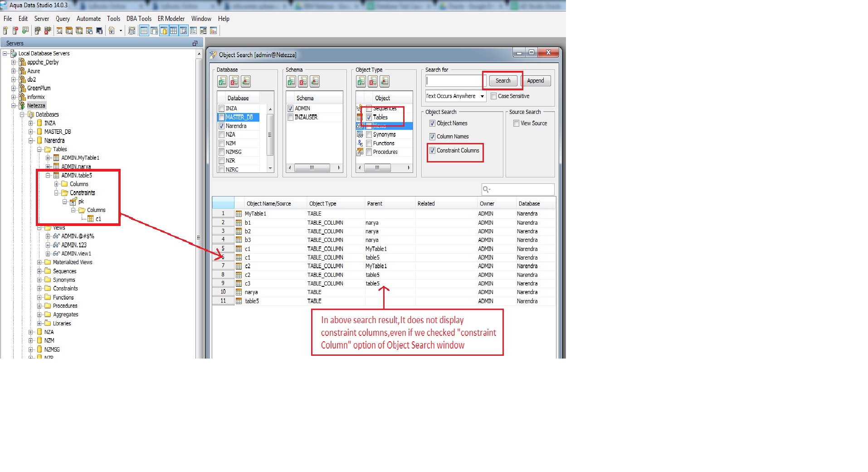Click the bar chart toolbar icon
This screenshot has width=868, height=472.
pos(213,31)
